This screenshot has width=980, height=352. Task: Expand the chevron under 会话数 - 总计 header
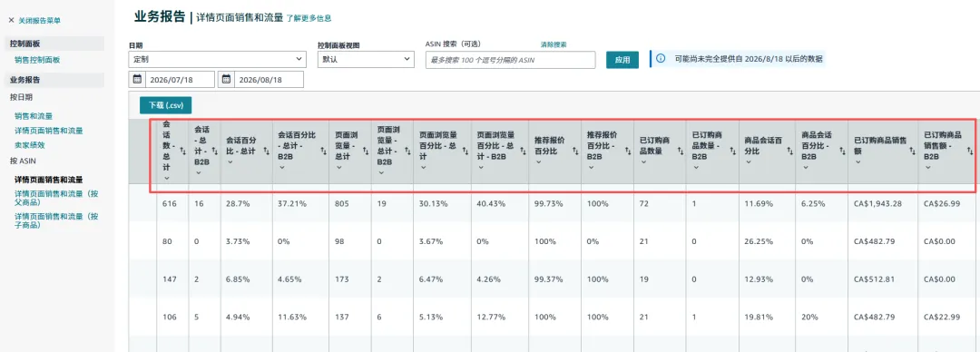(167, 178)
